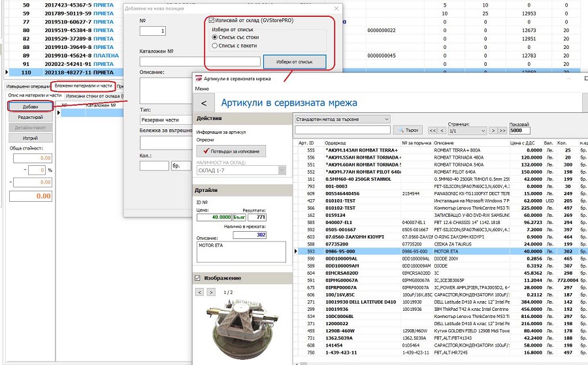Select the row 010101-TEST
Screen dimensions: 588x365
[x=440, y=200]
